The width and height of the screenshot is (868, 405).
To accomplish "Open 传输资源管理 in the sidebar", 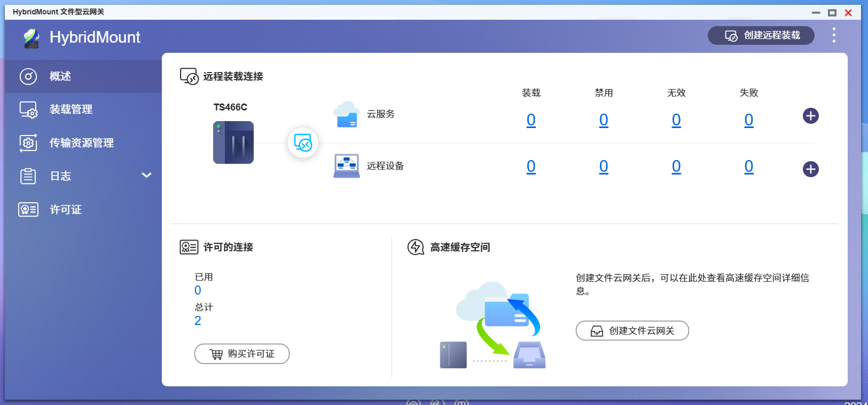I will tap(83, 143).
